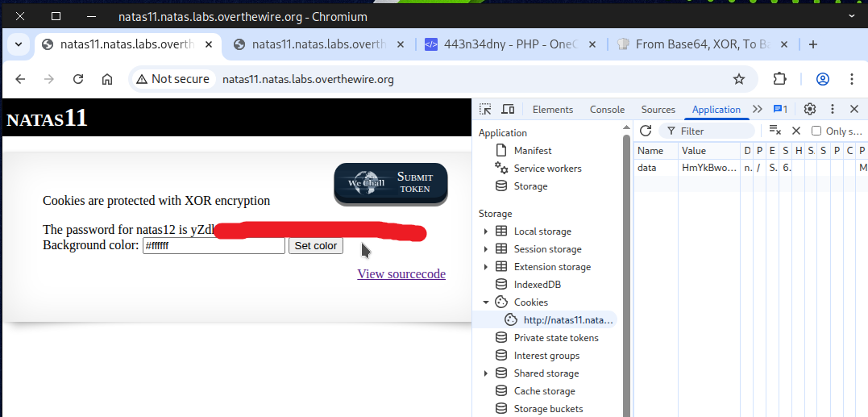Reload the natas11 page
This screenshot has width=868, height=417.
[78, 79]
